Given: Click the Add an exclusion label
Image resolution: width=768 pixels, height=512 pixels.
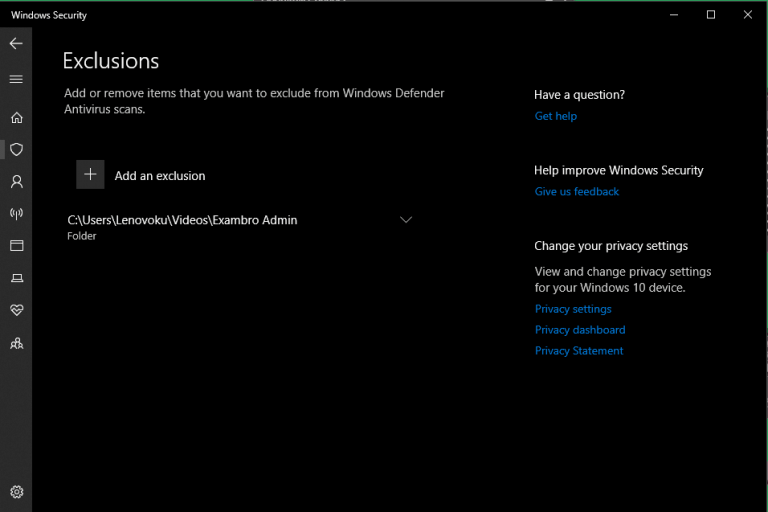Looking at the screenshot, I should pos(160,176).
